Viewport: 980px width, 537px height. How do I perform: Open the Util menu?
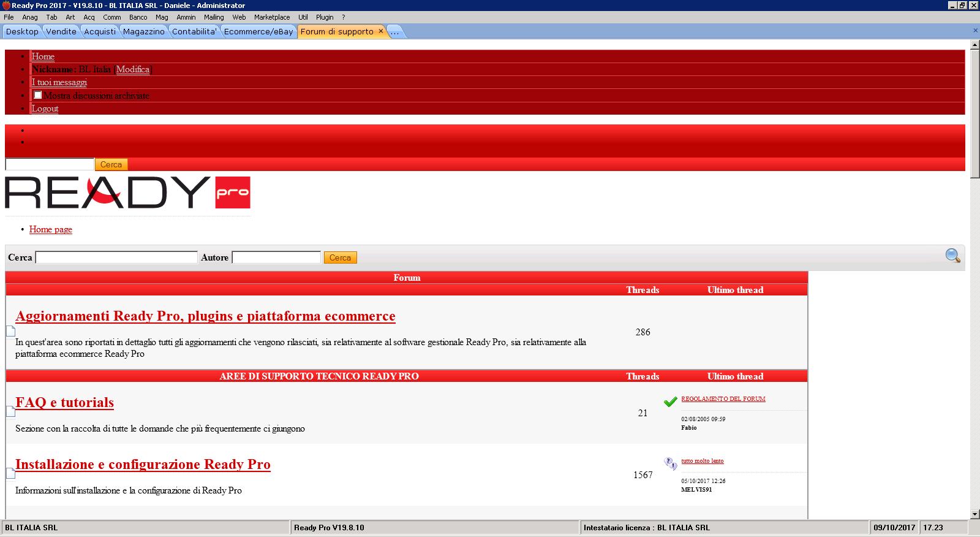pyautogui.click(x=303, y=17)
